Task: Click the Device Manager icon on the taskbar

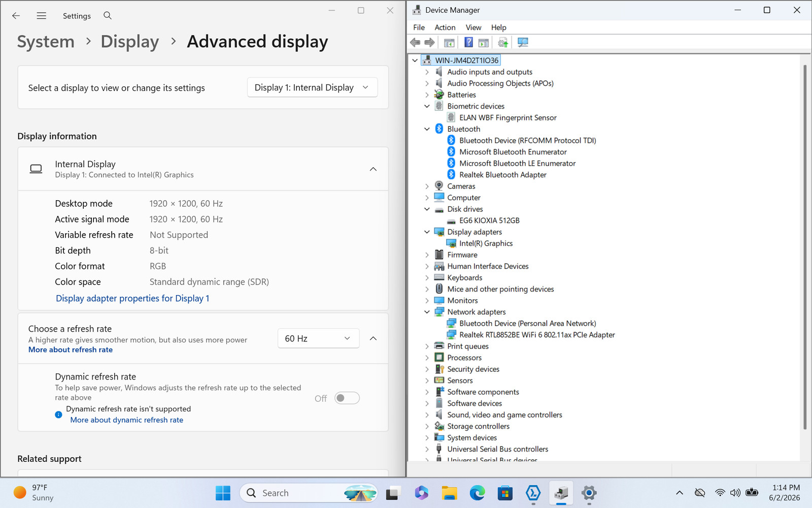Action: (x=561, y=493)
